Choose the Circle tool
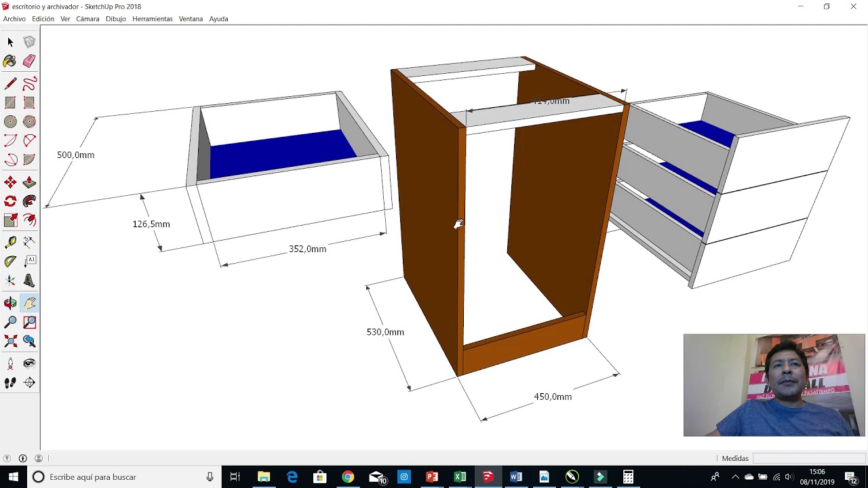868x488 pixels. tap(10, 122)
